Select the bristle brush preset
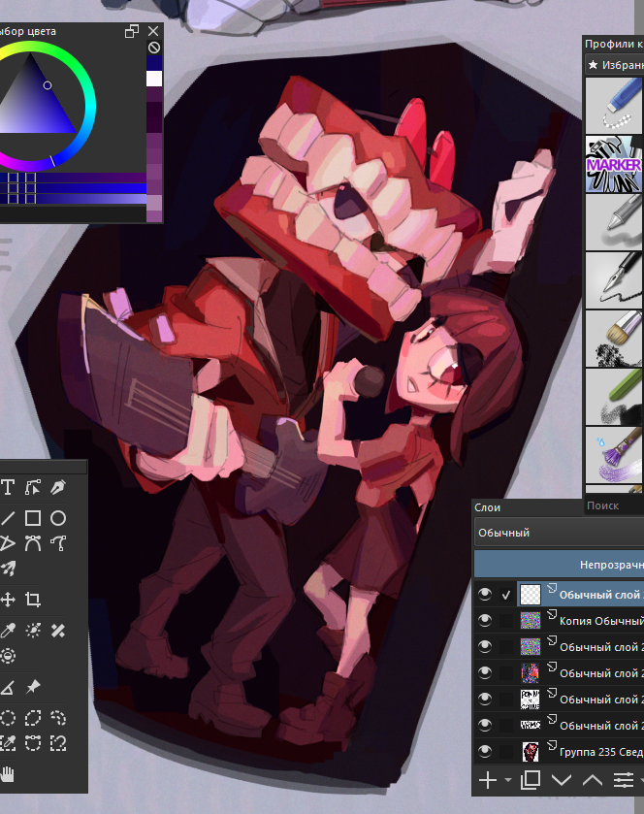 [x=614, y=339]
